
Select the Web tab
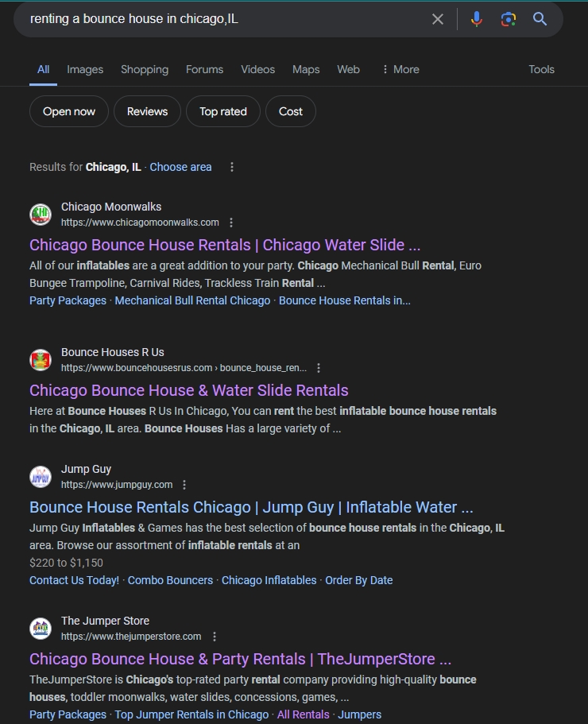348,69
